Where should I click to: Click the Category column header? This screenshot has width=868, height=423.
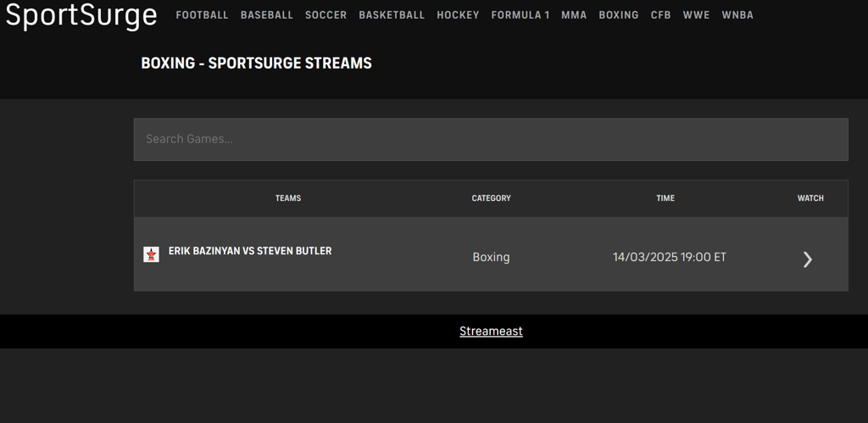click(491, 198)
